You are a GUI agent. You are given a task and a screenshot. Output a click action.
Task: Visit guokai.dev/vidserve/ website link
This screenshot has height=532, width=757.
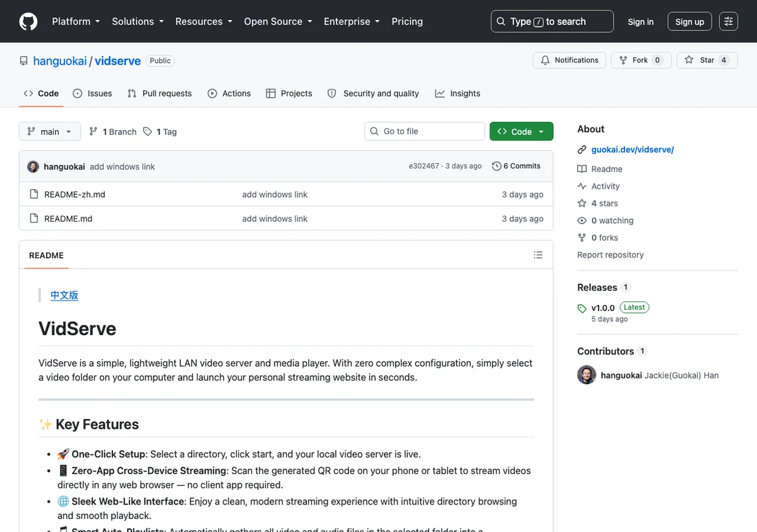[x=632, y=149]
